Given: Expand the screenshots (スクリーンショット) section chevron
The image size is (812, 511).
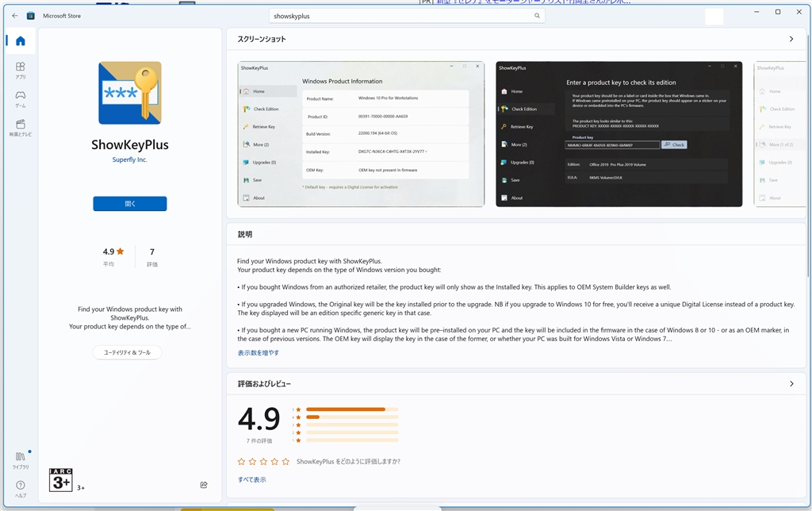Looking at the screenshot, I should tap(791, 39).
